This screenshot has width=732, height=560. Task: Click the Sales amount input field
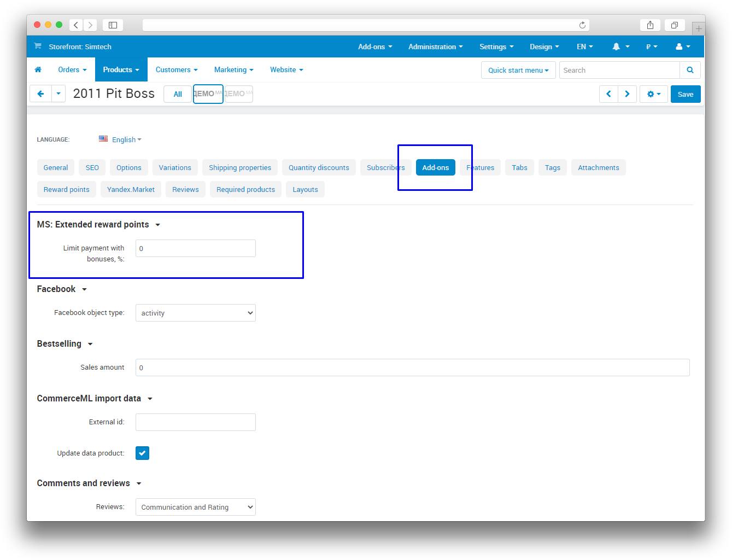(x=412, y=367)
